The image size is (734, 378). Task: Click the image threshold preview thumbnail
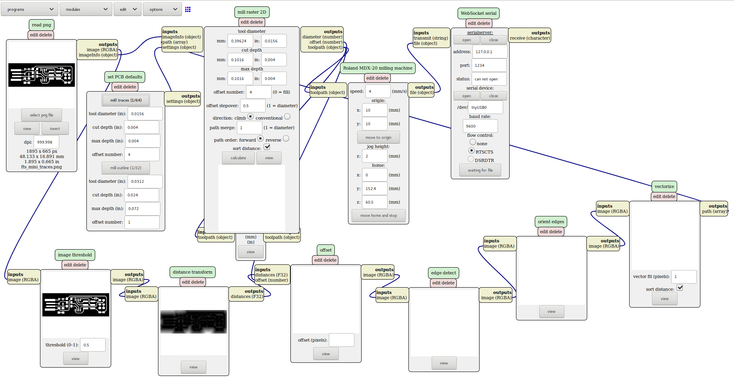click(x=75, y=305)
